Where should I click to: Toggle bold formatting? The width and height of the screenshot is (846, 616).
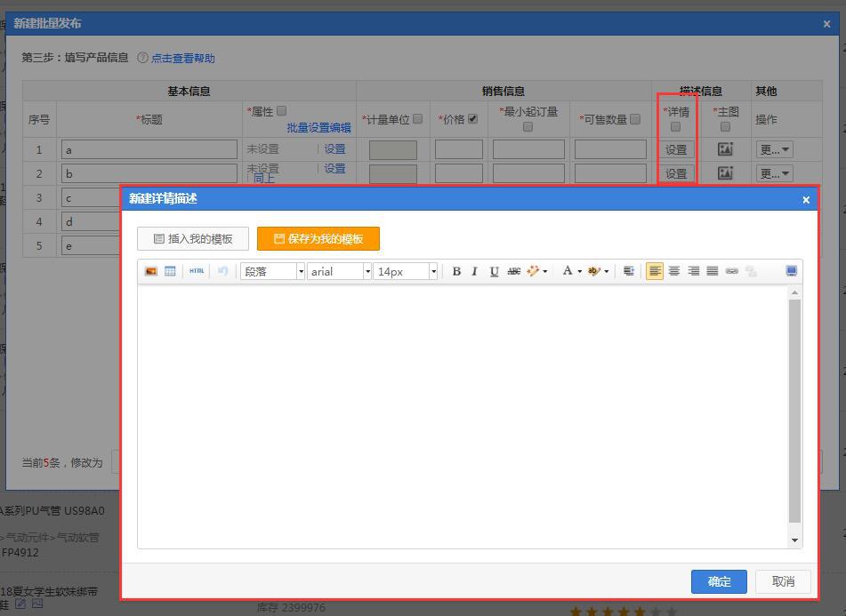(456, 271)
